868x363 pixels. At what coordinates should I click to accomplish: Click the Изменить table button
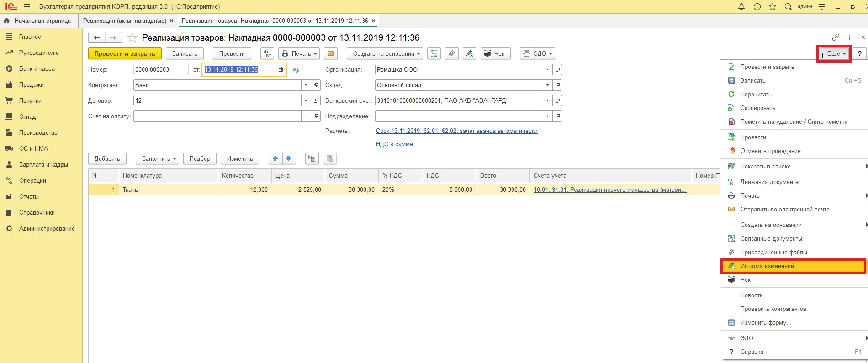coord(240,158)
